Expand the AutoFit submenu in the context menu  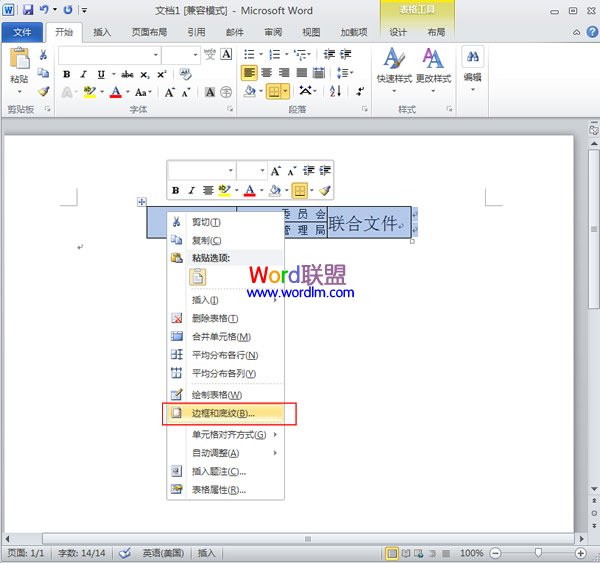point(227,453)
